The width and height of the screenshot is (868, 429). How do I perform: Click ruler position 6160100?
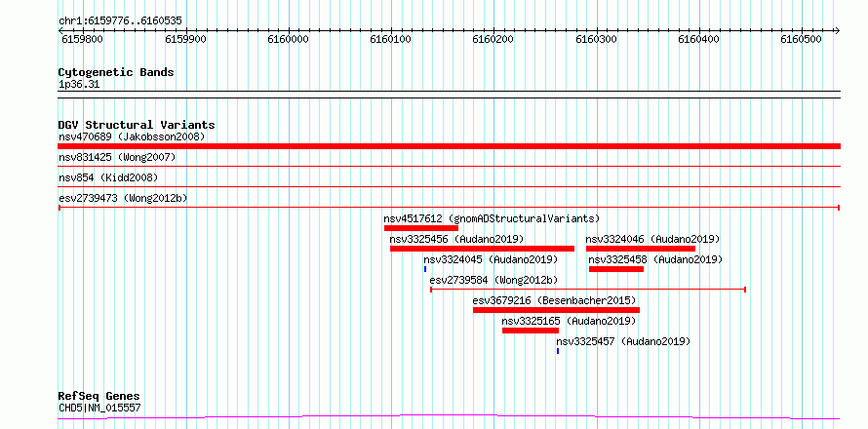pos(391,39)
